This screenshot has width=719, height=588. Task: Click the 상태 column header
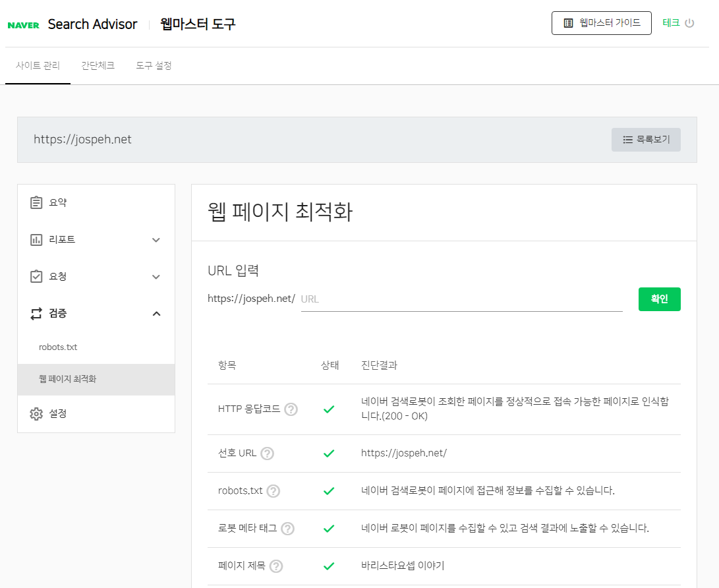pyautogui.click(x=330, y=366)
